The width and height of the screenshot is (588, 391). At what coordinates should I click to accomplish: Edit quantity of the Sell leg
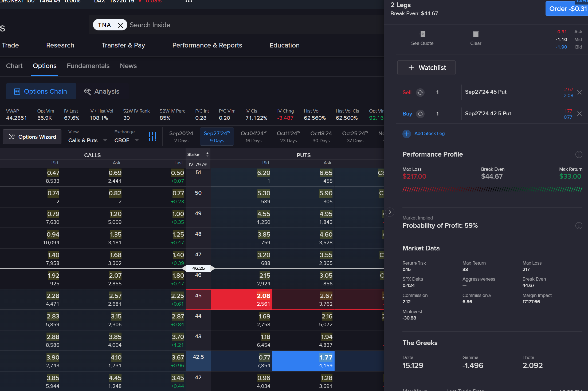pos(445,92)
